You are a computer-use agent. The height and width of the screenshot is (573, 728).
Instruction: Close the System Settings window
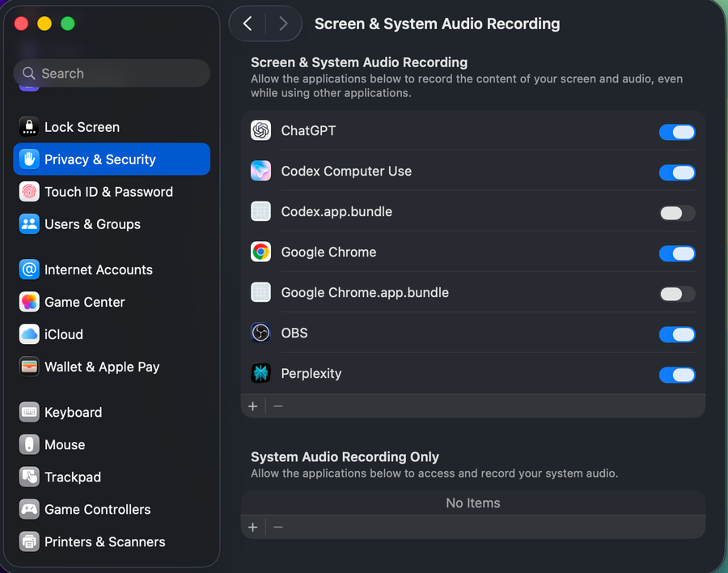tap(21, 23)
